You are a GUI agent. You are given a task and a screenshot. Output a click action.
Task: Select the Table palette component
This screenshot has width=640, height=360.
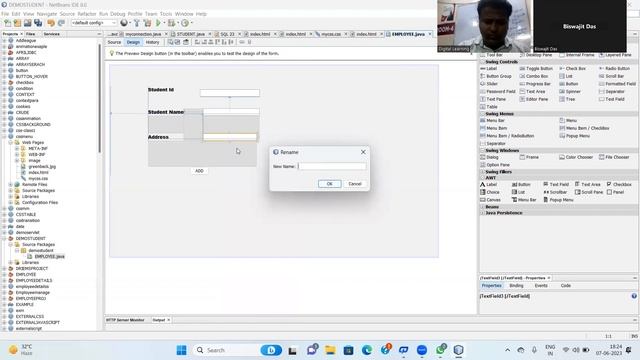point(489,107)
